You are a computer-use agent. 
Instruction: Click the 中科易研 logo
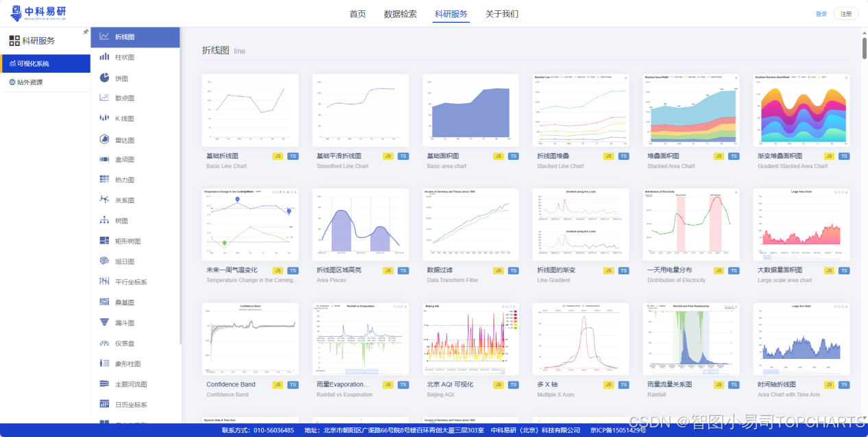[37, 13]
